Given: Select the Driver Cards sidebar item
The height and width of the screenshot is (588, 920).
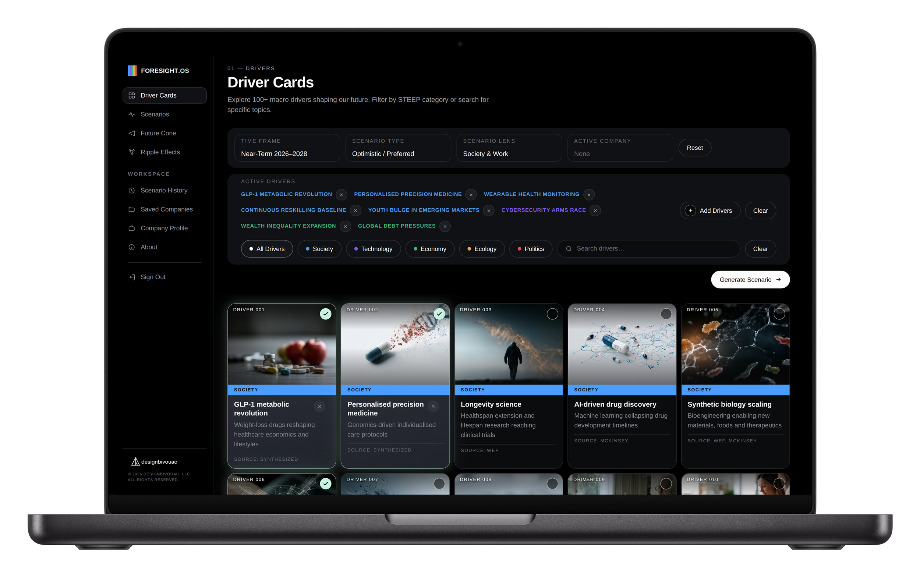Looking at the screenshot, I should click(164, 96).
